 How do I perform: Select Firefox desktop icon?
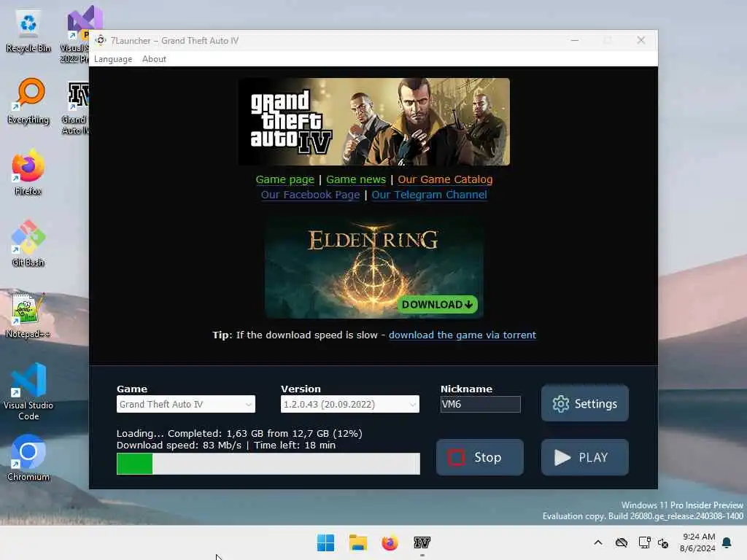click(x=28, y=172)
